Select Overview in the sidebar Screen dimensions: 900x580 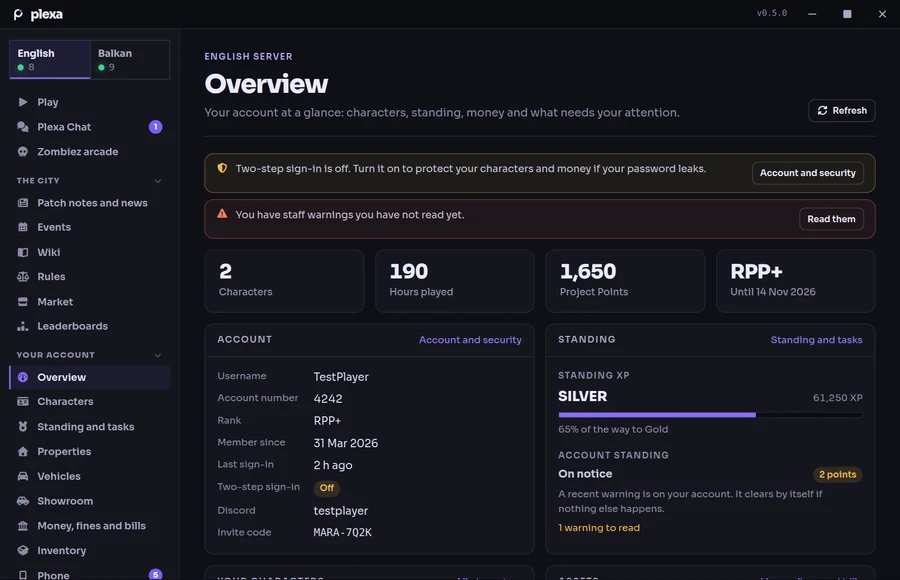point(90,377)
